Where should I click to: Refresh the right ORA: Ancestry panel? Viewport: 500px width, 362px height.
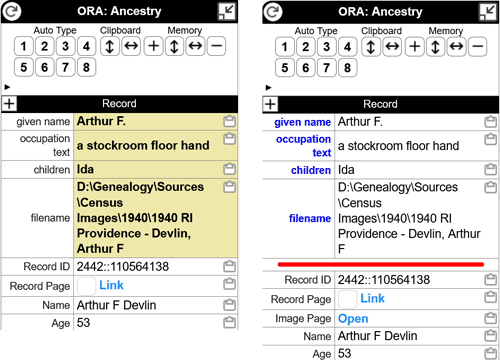pyautogui.click(x=273, y=12)
